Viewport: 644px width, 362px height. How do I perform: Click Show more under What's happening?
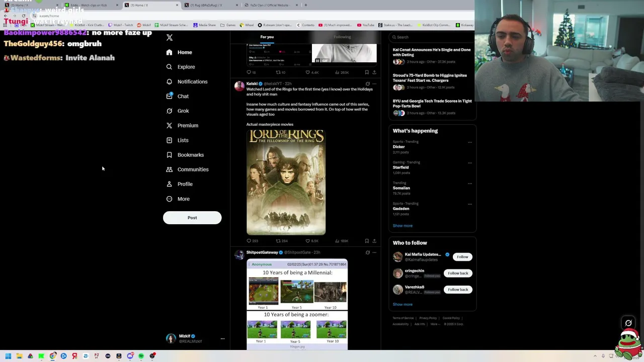click(403, 226)
